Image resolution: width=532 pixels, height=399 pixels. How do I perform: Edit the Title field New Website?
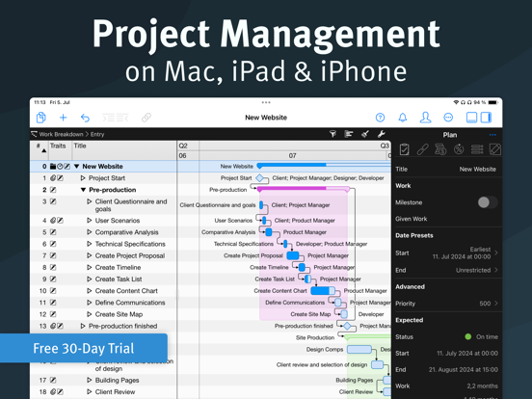(x=447, y=169)
